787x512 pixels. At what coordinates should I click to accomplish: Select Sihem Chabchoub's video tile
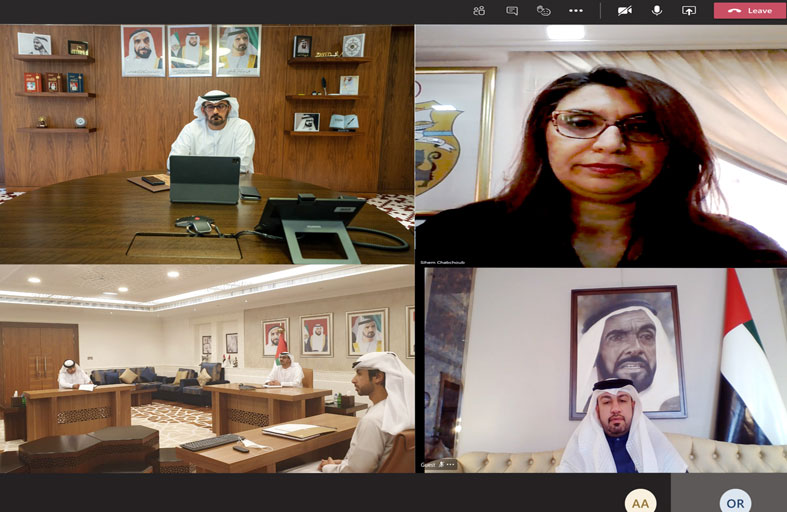coord(600,144)
